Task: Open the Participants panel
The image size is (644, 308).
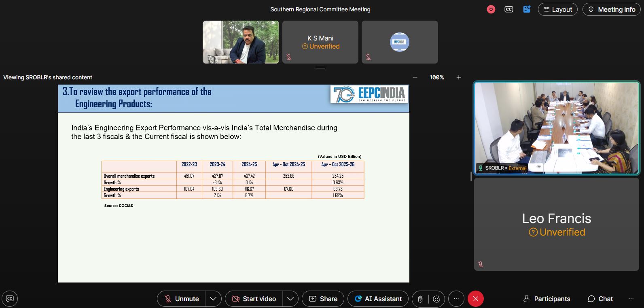Action: [547, 299]
